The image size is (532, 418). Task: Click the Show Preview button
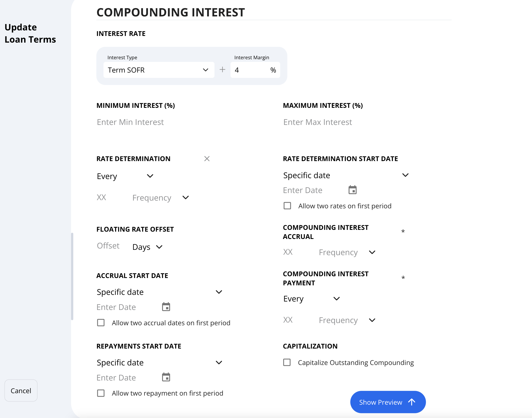[x=388, y=402]
